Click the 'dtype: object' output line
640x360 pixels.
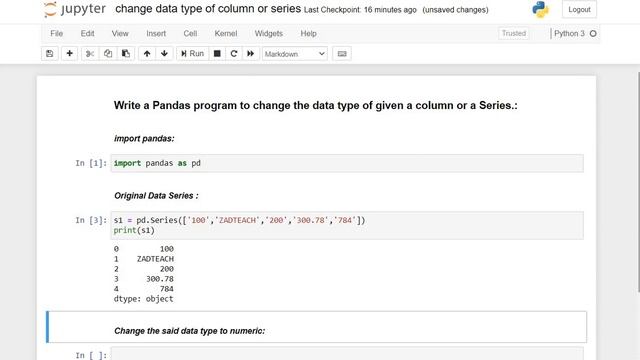(x=143, y=299)
